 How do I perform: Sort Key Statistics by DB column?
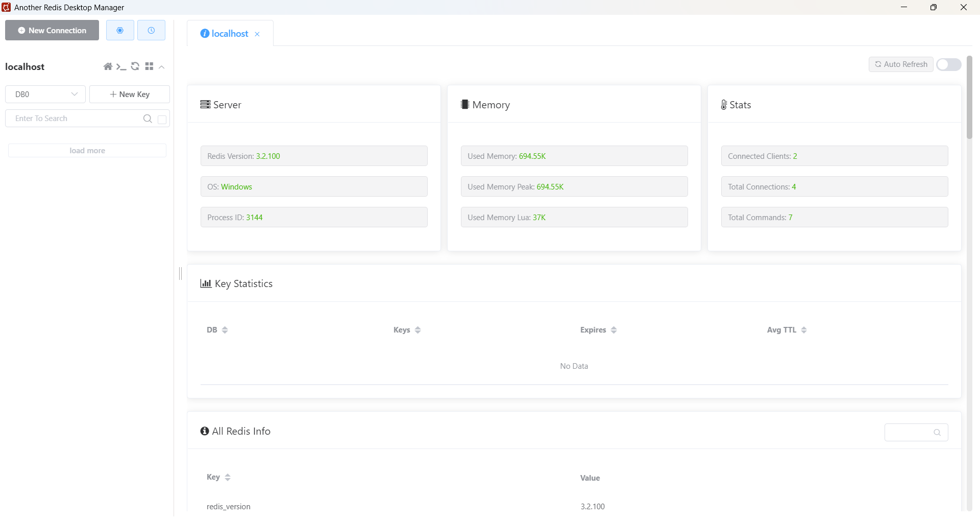(225, 330)
